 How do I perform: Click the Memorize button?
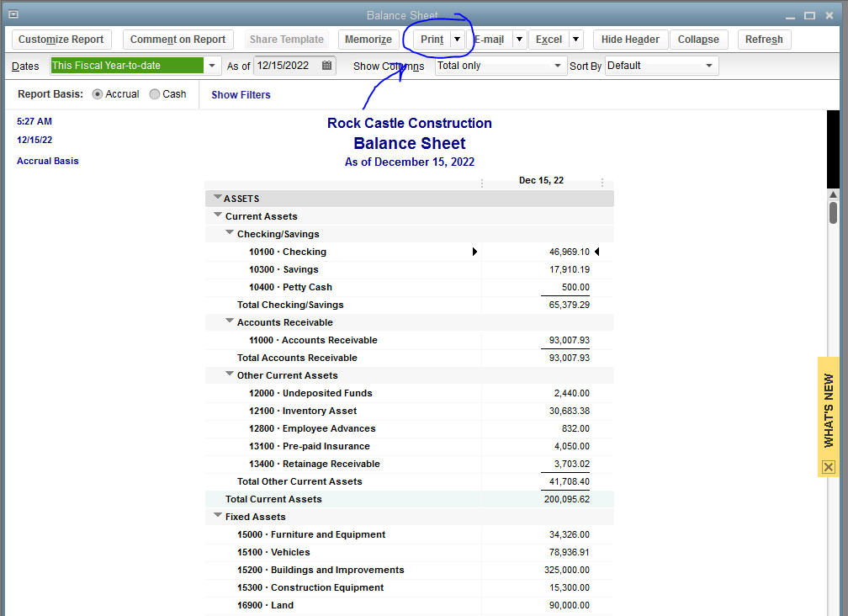coord(368,40)
